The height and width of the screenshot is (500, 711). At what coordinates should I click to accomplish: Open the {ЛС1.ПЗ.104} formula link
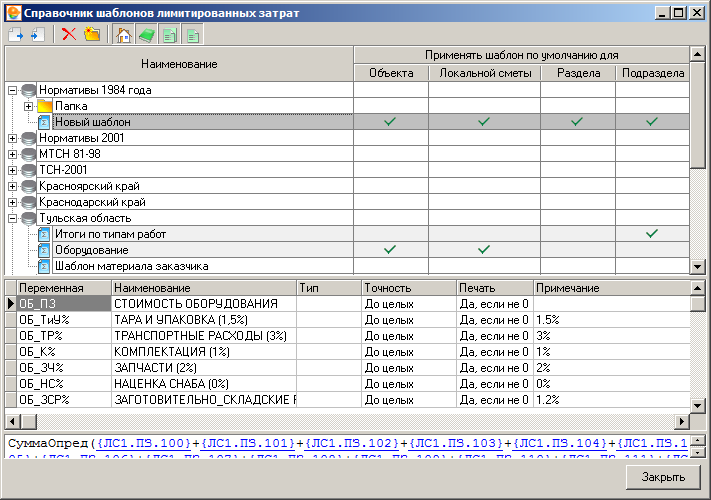tap(560, 443)
